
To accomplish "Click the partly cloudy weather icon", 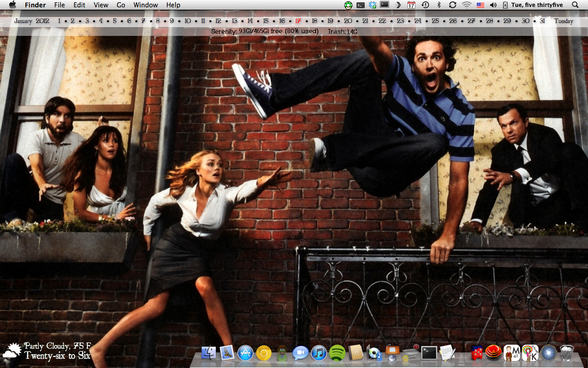I will click(x=12, y=351).
